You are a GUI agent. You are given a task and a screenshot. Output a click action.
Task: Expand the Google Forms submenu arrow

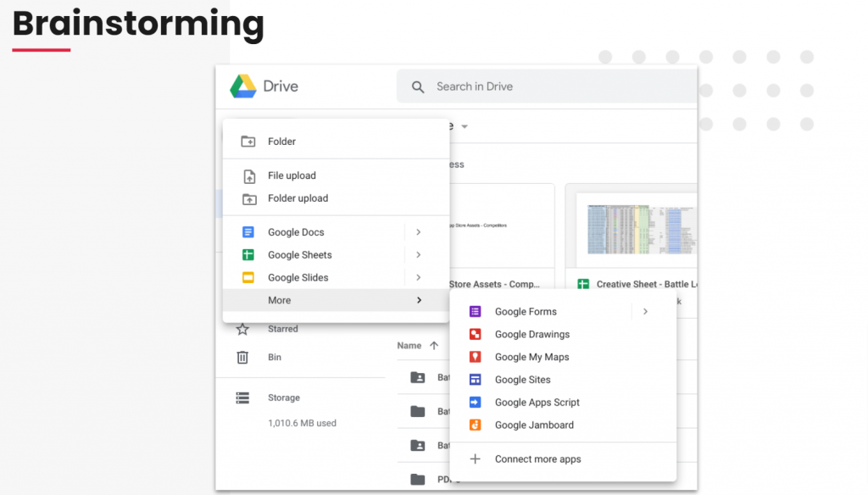click(x=645, y=312)
